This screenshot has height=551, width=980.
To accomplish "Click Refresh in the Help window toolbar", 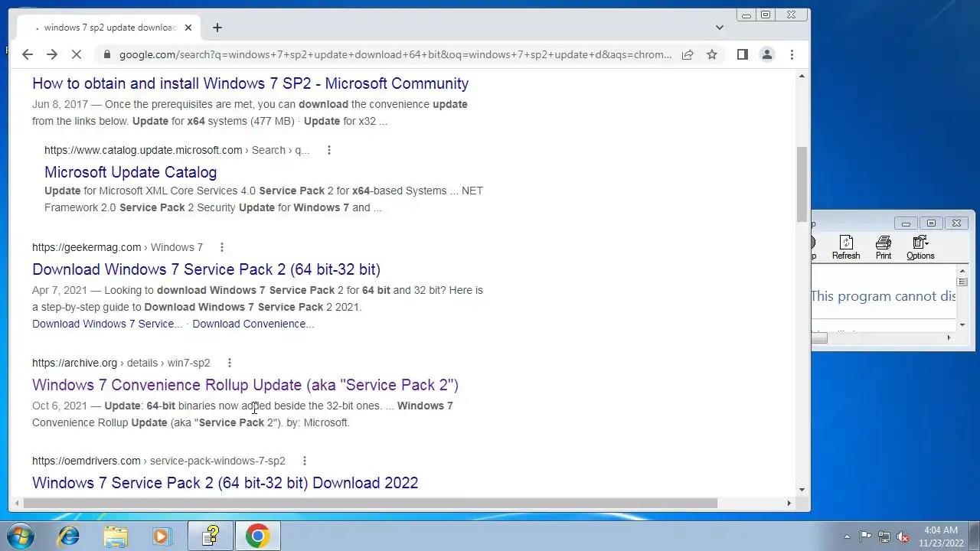I will pos(846,248).
